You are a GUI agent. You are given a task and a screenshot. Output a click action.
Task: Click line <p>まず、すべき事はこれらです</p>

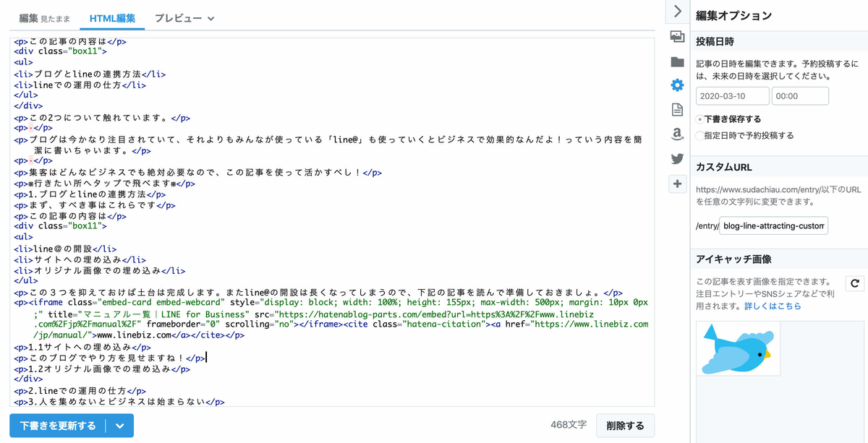pos(95,205)
